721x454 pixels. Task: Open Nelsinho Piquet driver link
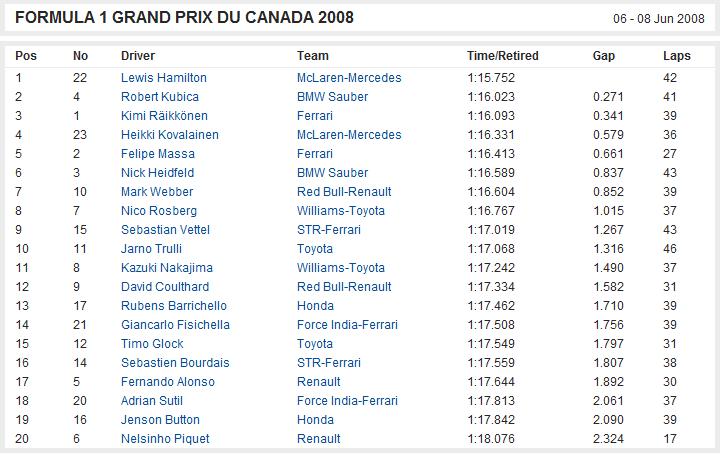[x=165, y=439]
